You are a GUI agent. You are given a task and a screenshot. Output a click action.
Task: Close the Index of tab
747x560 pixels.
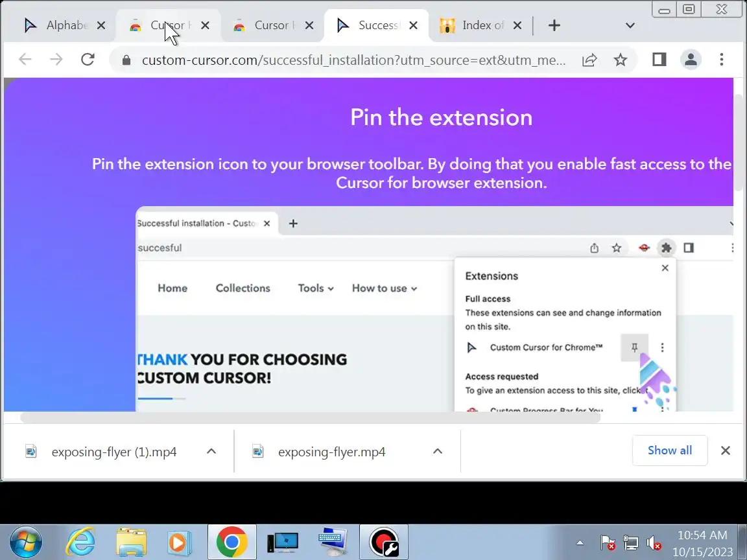(517, 25)
